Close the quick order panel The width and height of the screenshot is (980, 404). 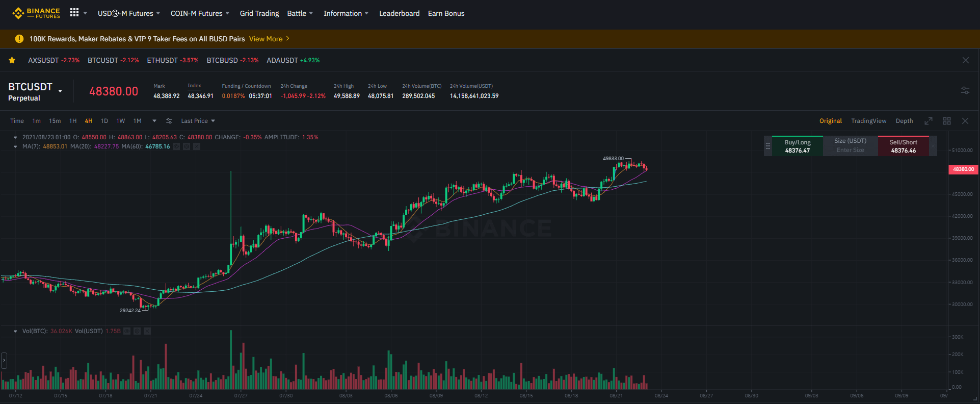(933, 146)
